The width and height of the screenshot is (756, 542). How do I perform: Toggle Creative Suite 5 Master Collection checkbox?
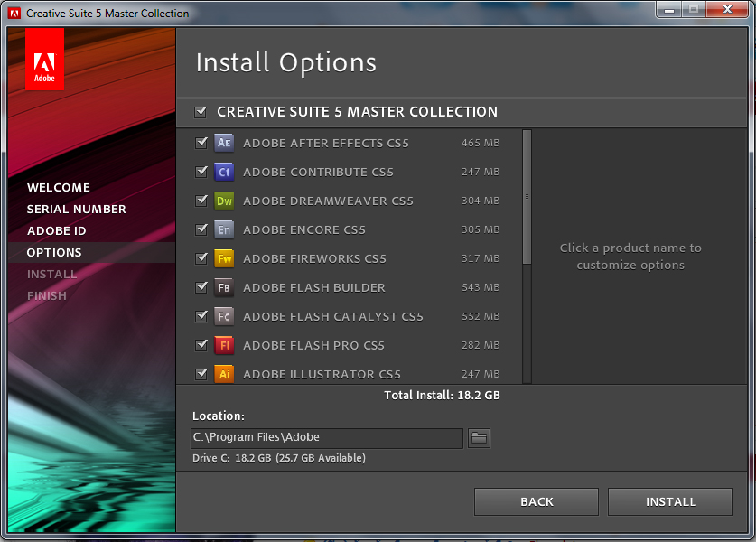click(x=201, y=112)
